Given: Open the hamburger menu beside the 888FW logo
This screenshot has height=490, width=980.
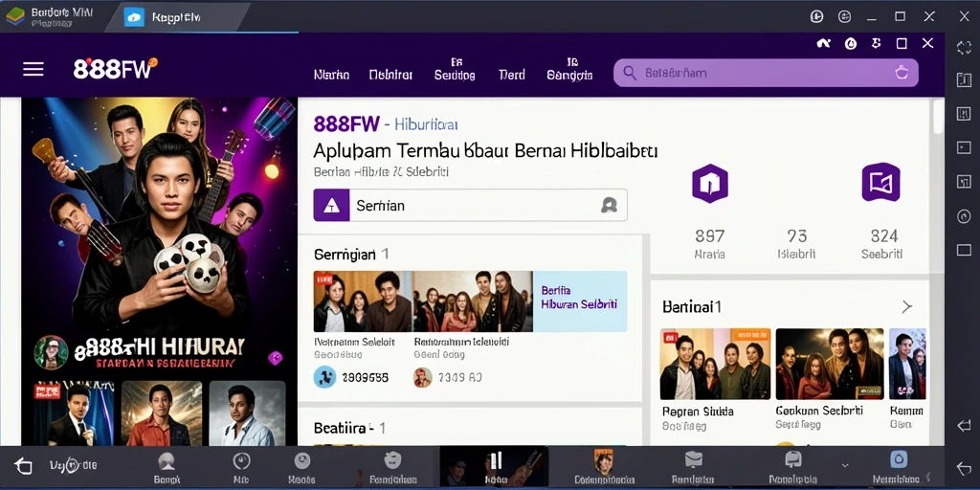Looking at the screenshot, I should [x=33, y=69].
